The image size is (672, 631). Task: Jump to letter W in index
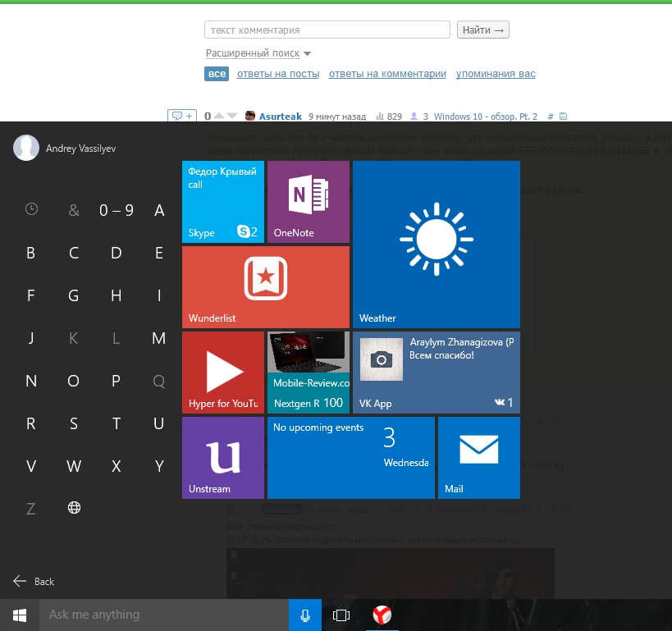pyautogui.click(x=74, y=466)
